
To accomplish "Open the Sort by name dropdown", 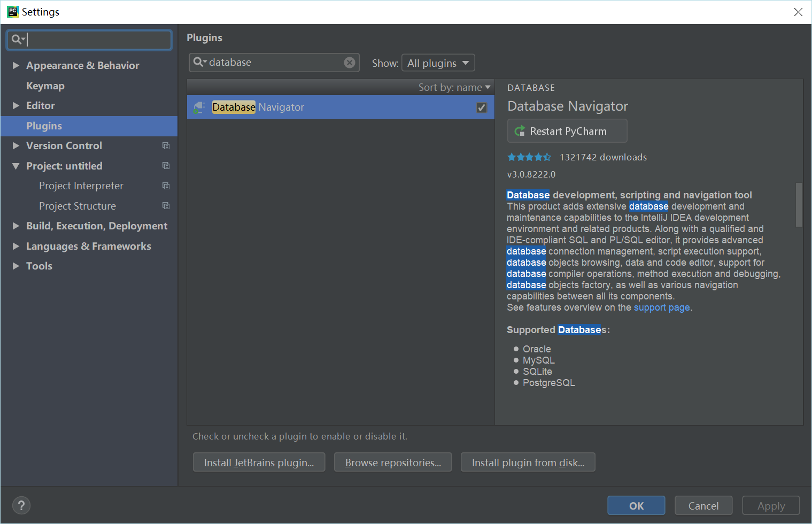I will pyautogui.click(x=454, y=87).
